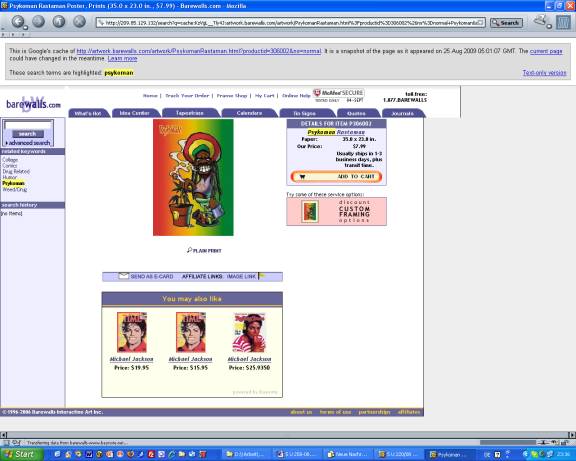
Task: Click the 'affiliates' footer link
Action: pyautogui.click(x=408, y=412)
